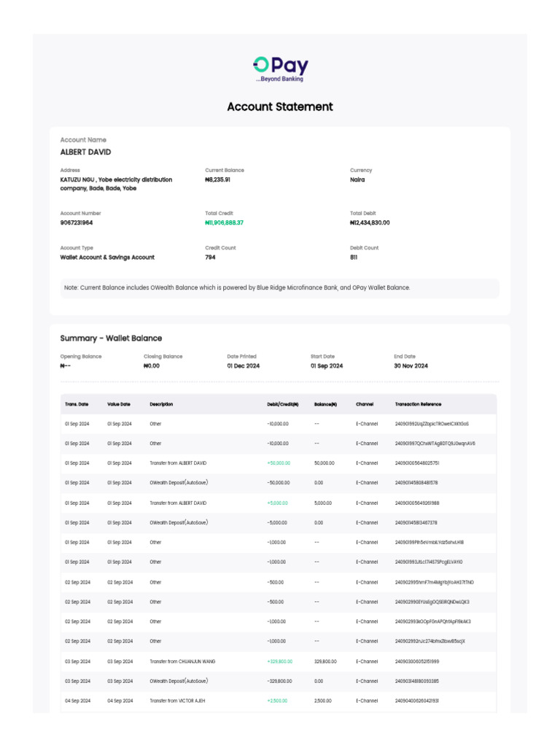Select the Date Printed value 01 Dec 2024
The image size is (560, 747).
[x=244, y=366]
